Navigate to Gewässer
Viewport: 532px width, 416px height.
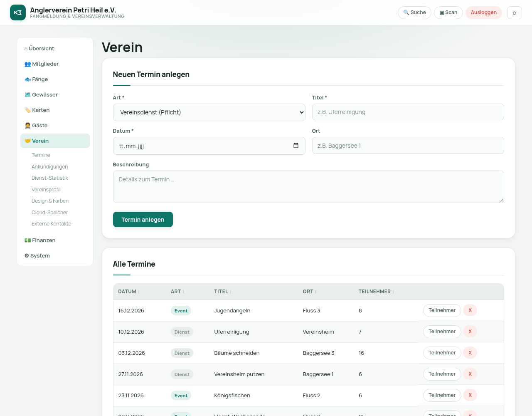coord(55,95)
